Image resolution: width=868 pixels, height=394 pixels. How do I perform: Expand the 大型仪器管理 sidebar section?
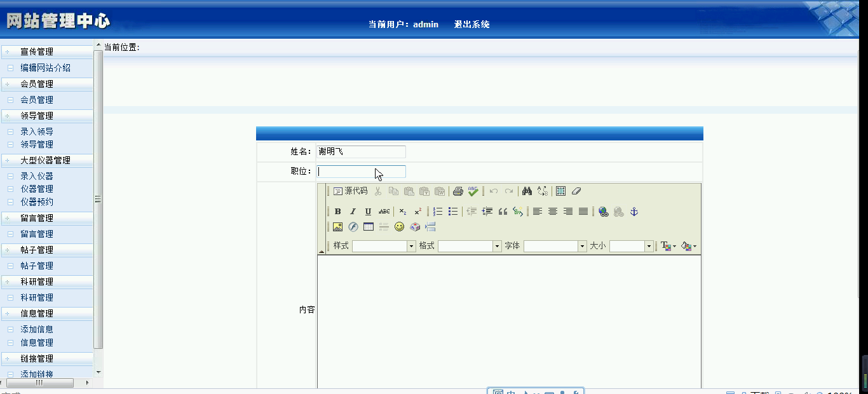(47, 161)
